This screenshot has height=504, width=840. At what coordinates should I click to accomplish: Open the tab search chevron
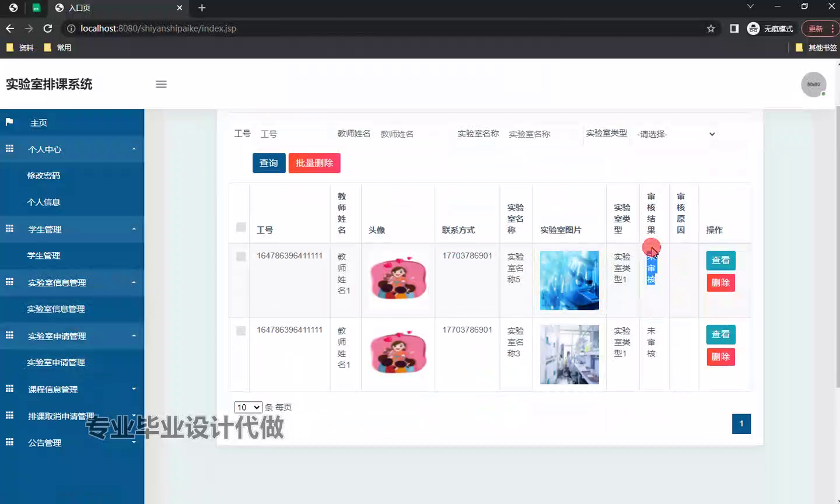coord(750,6)
